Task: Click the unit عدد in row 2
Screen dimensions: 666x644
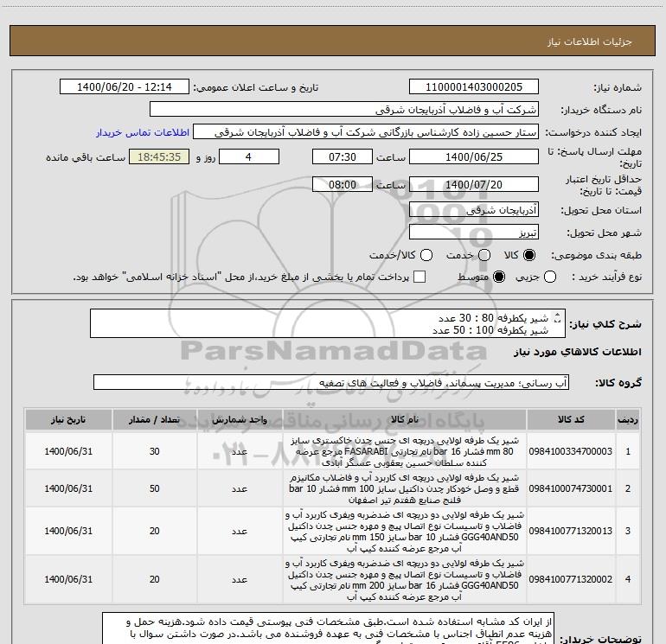Action: click(240, 488)
